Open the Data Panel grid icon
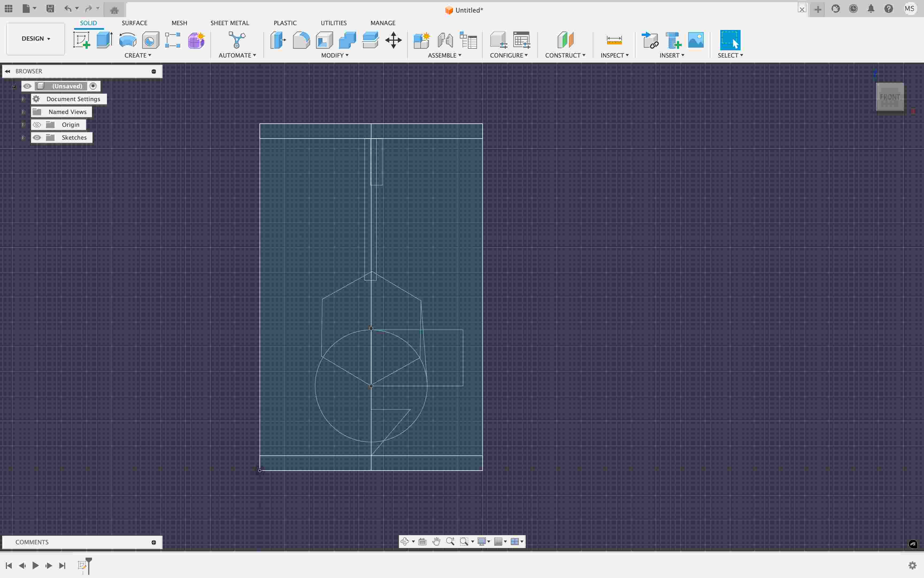Image resolution: width=924 pixels, height=578 pixels. coord(8,8)
